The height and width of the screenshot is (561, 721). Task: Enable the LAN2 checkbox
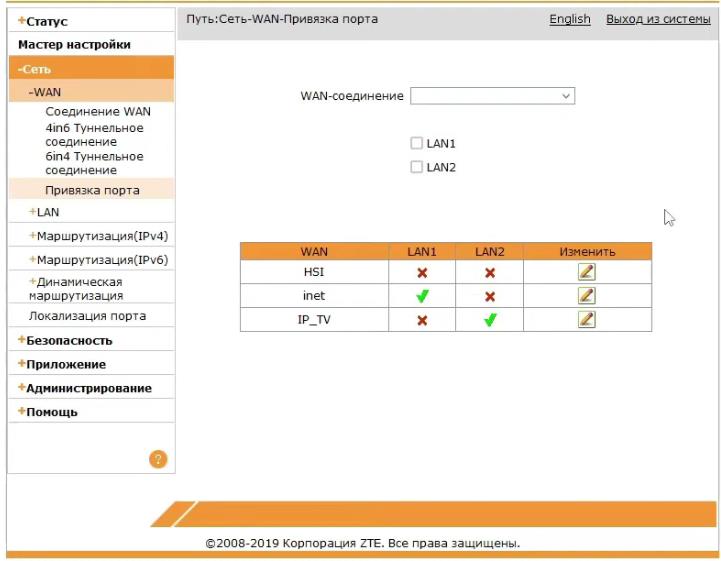pos(417,168)
